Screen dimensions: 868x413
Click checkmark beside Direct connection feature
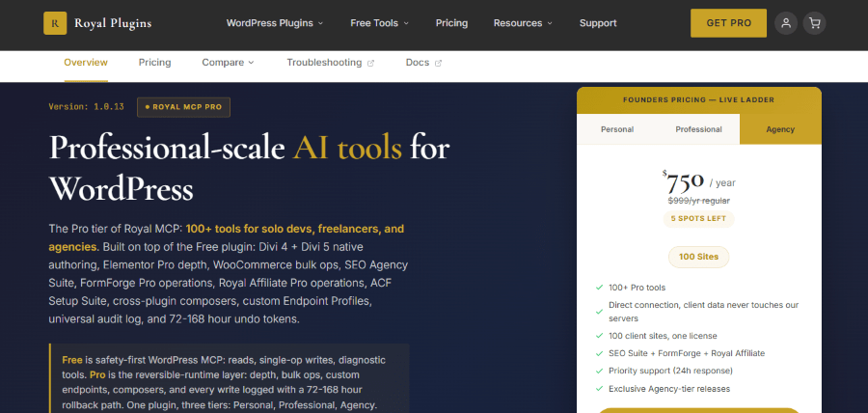(599, 312)
